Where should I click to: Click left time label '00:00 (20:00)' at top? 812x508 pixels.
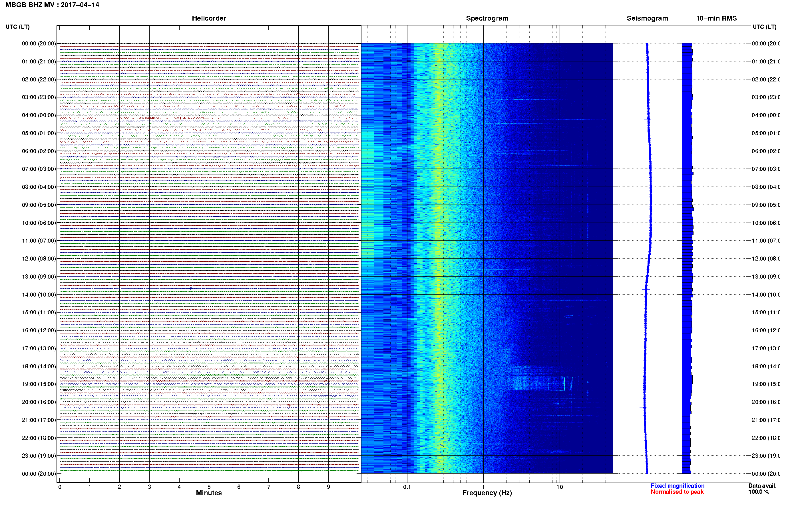click(x=39, y=43)
